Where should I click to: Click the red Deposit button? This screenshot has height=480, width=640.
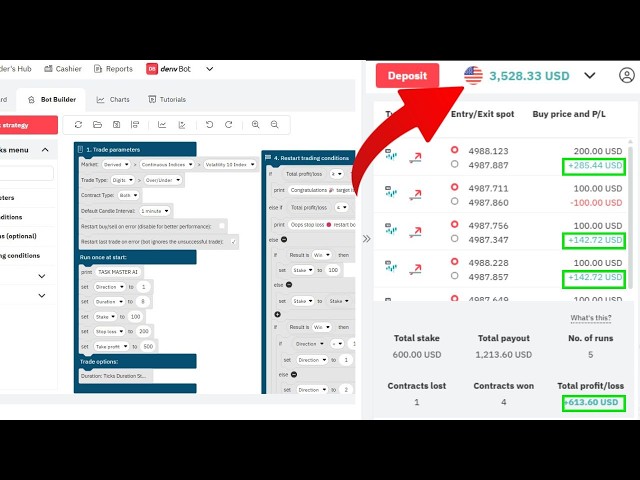pos(407,76)
